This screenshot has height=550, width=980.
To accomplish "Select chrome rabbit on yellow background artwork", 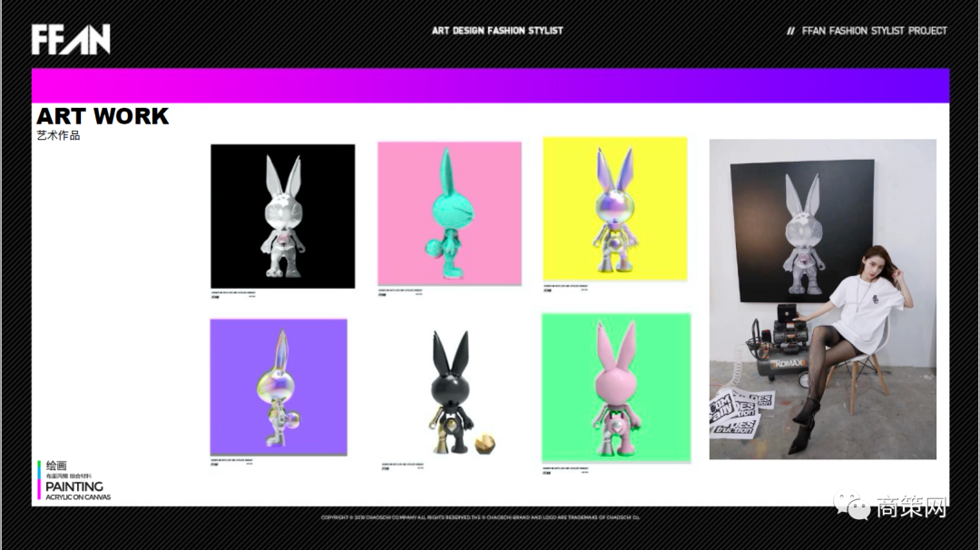I will (x=615, y=210).
